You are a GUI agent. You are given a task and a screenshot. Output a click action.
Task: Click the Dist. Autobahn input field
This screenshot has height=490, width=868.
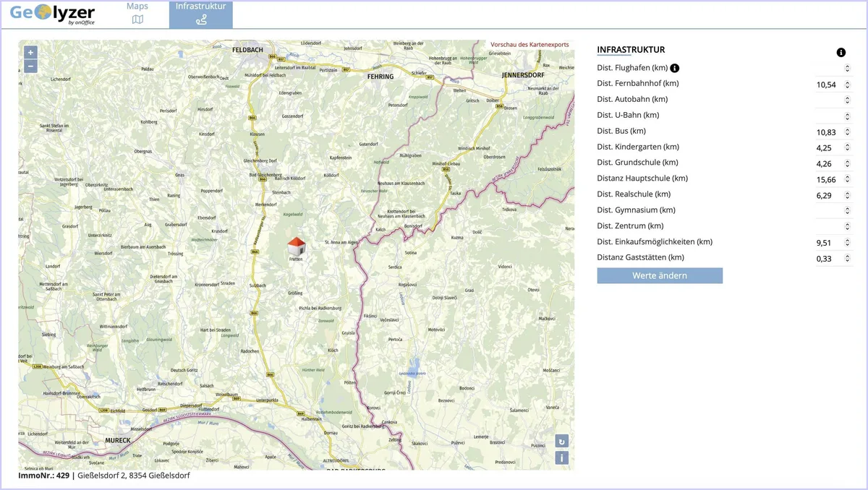834,100
